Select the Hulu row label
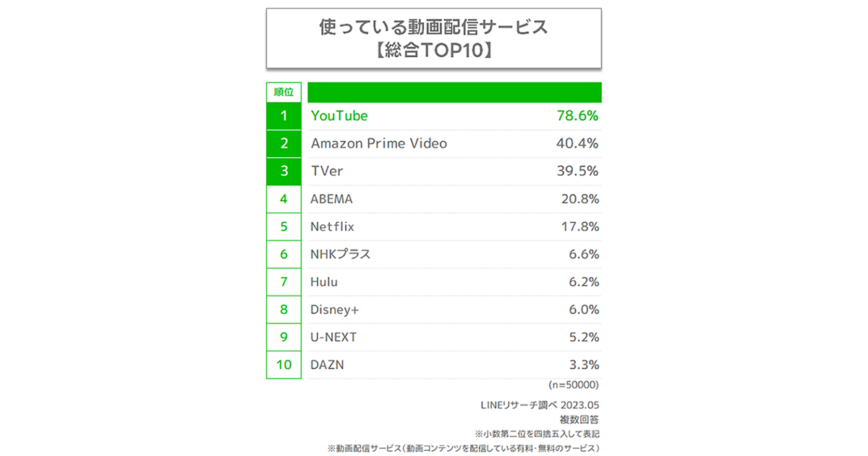This screenshot has width=868, height=456. pos(324,282)
